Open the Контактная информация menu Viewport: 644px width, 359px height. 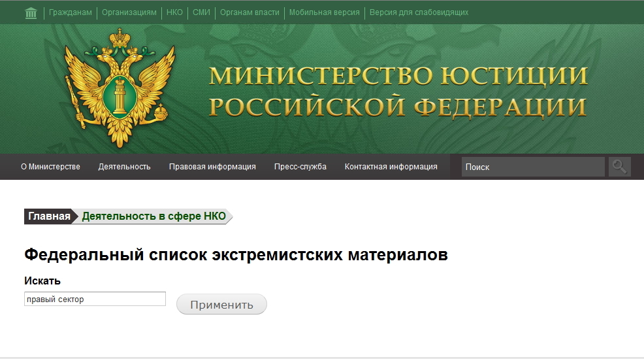coord(391,167)
